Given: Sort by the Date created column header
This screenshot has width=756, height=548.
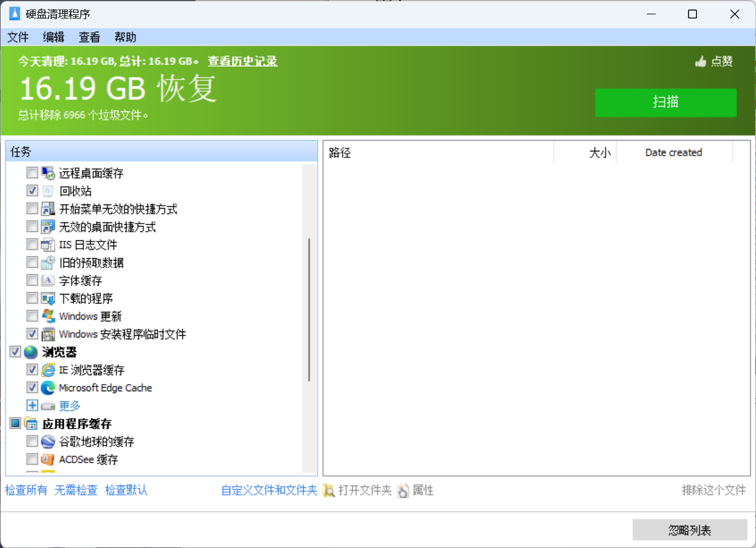Looking at the screenshot, I should [x=674, y=153].
